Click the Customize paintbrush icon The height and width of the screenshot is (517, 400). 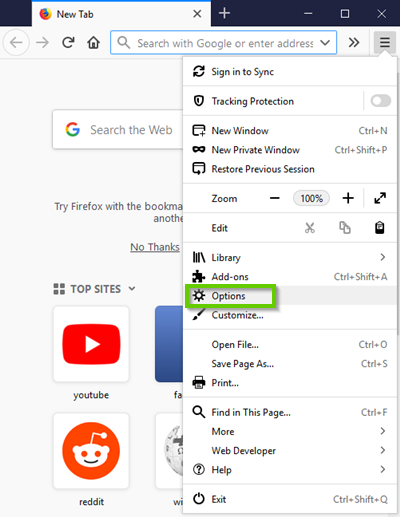(x=199, y=315)
